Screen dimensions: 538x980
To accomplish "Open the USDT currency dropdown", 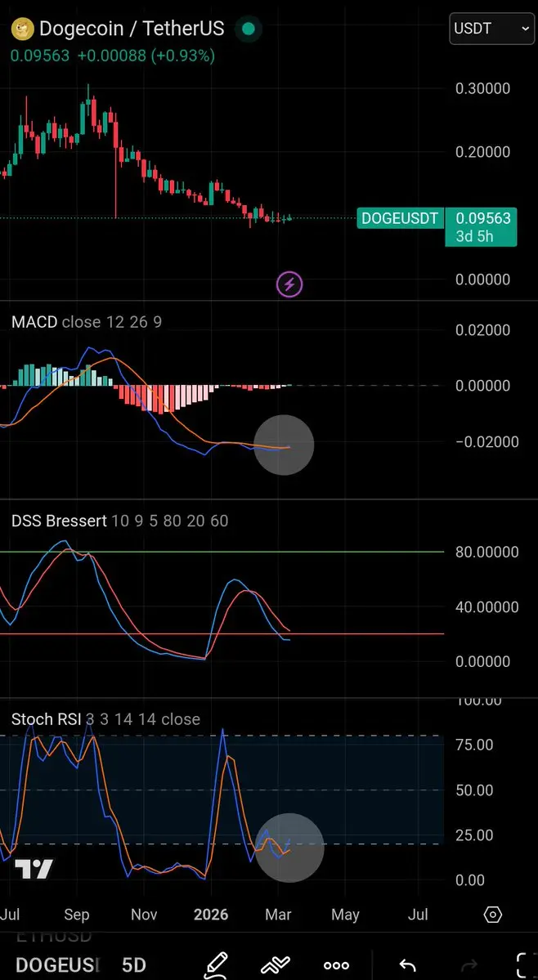I will 491,29.
